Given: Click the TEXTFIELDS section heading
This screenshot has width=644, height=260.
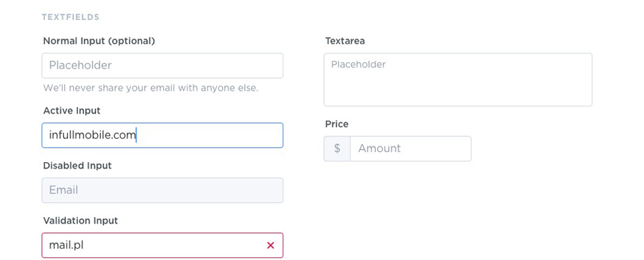Looking at the screenshot, I should (71, 17).
